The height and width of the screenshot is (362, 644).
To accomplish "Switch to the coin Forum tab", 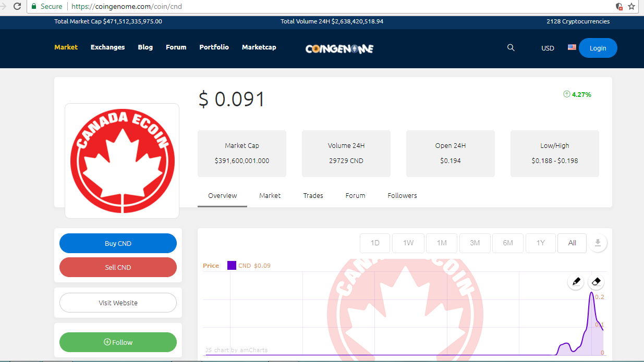I will [355, 196].
